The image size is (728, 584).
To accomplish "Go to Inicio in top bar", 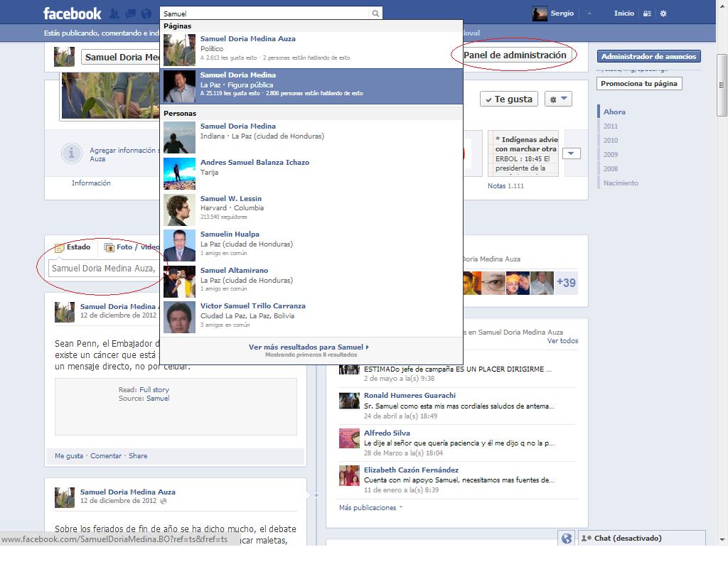I will (623, 13).
